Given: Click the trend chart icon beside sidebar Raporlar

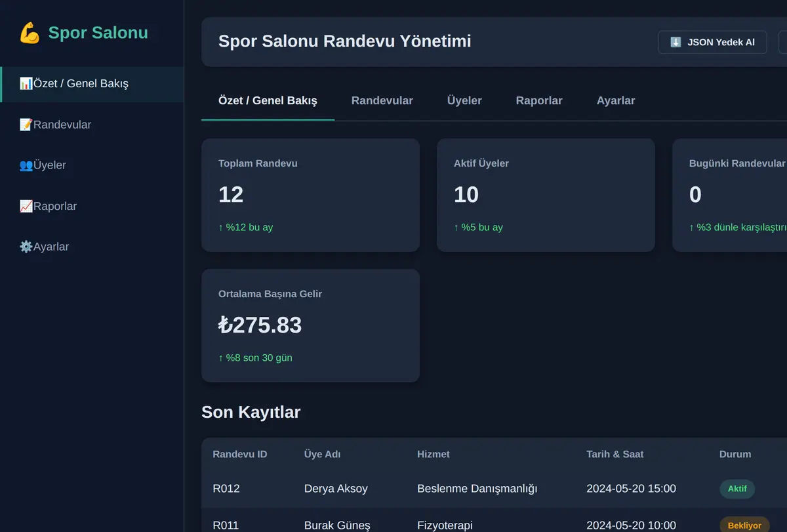Looking at the screenshot, I should pyautogui.click(x=26, y=206).
